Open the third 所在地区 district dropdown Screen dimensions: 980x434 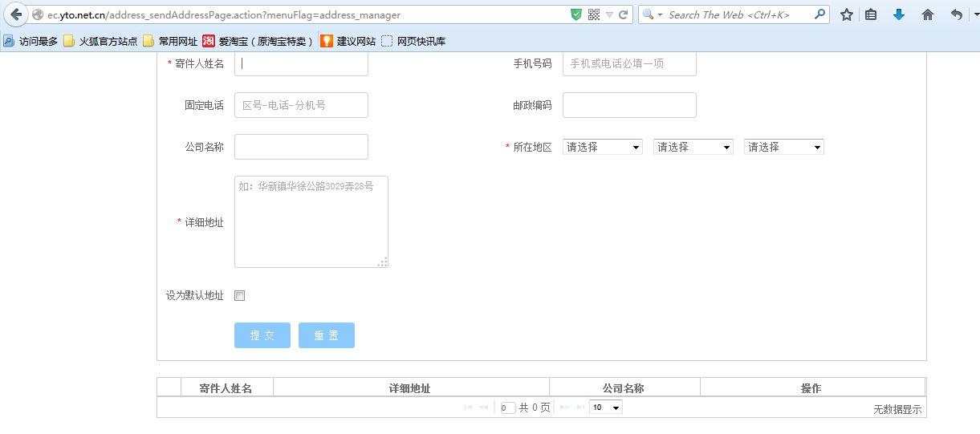pyautogui.click(x=784, y=147)
